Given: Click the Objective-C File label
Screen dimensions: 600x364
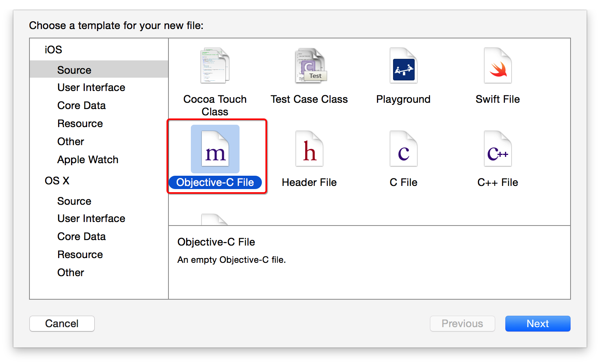Looking at the screenshot, I should (215, 182).
